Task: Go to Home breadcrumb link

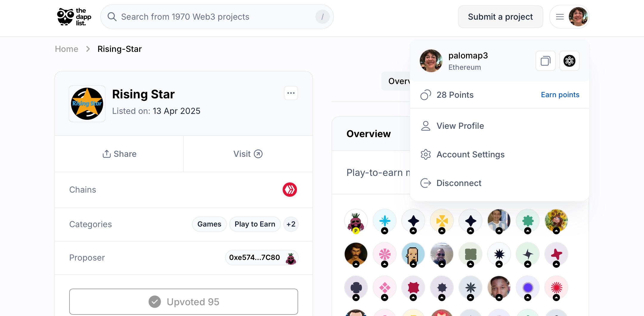Action: pyautogui.click(x=66, y=49)
